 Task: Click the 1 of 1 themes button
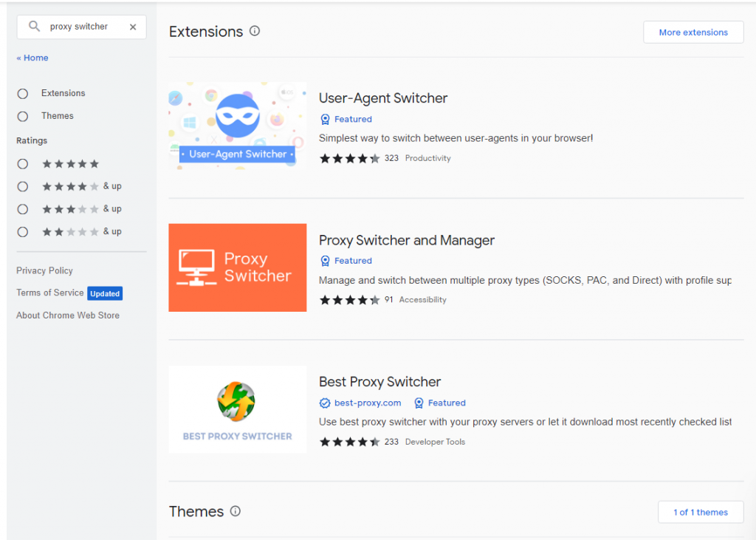tap(700, 511)
